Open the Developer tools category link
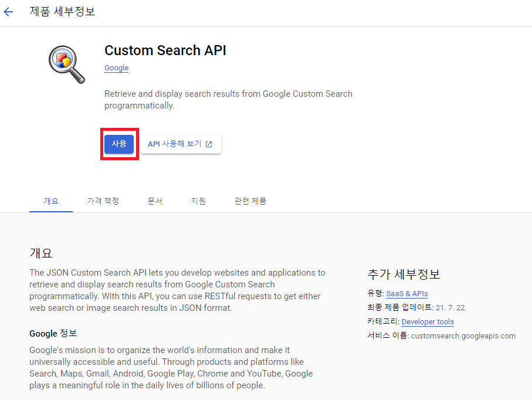The width and height of the screenshot is (532, 400). tap(428, 321)
